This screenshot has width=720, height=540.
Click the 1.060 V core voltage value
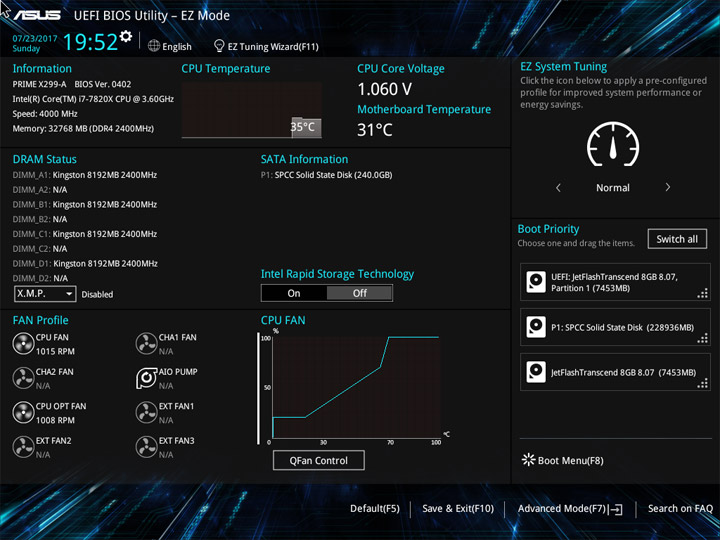(384, 89)
